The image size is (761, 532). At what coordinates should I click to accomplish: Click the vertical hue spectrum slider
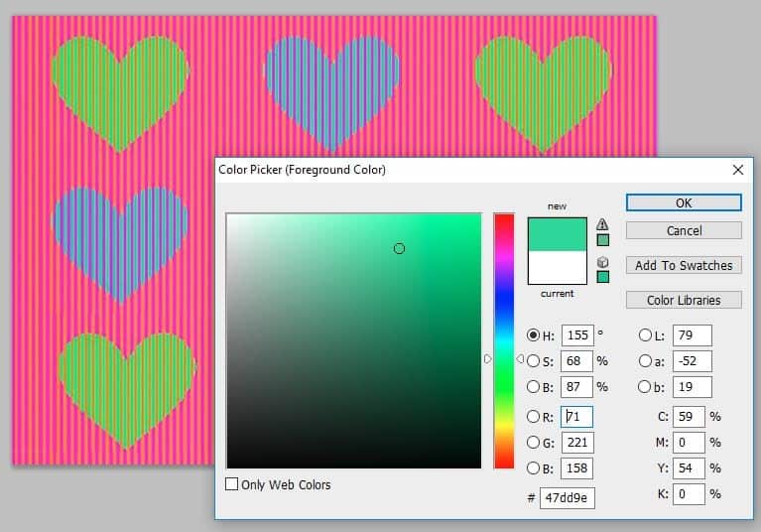(504, 340)
